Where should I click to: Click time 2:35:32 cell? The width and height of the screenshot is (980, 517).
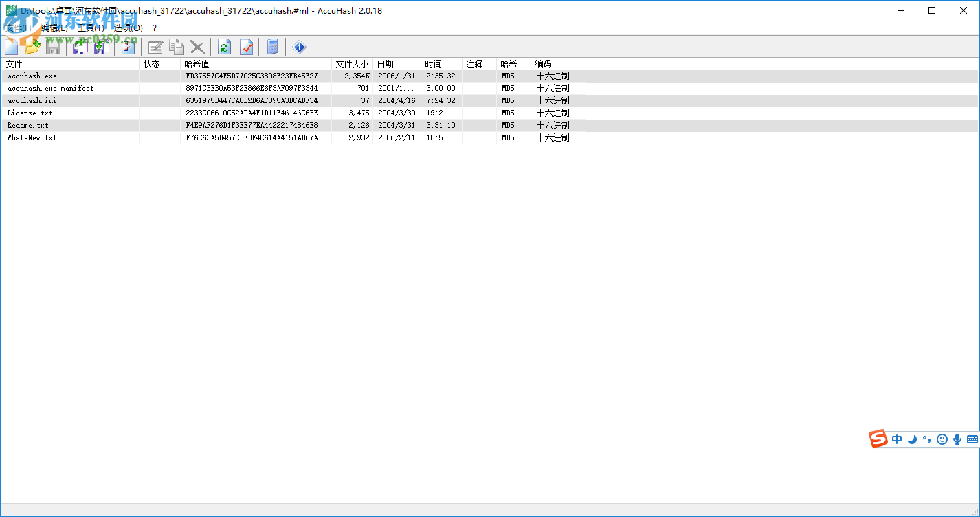pos(441,76)
